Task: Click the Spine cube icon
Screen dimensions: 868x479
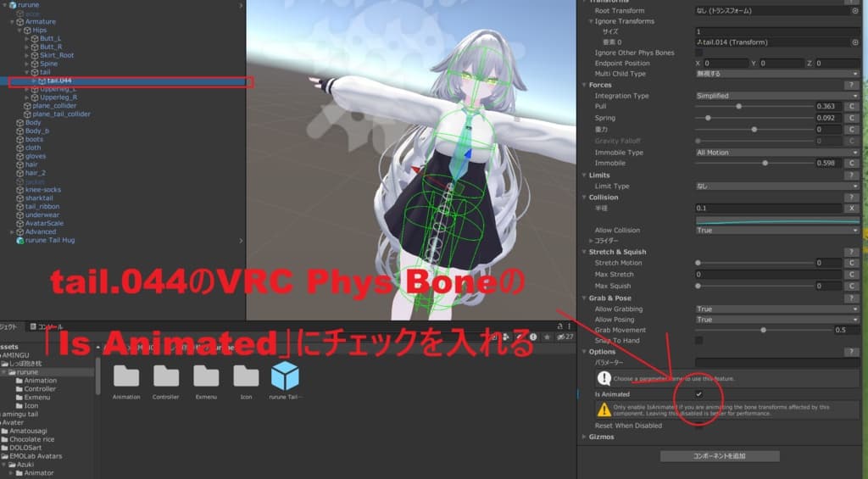Action: (x=34, y=64)
